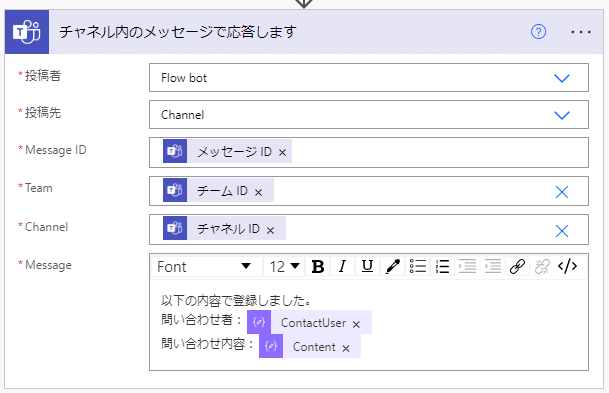
Task: Toggle italic formatting
Action: coord(342,267)
